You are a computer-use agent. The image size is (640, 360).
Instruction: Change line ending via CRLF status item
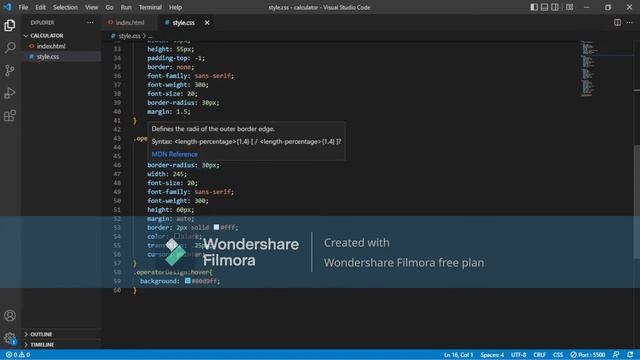pos(539,355)
